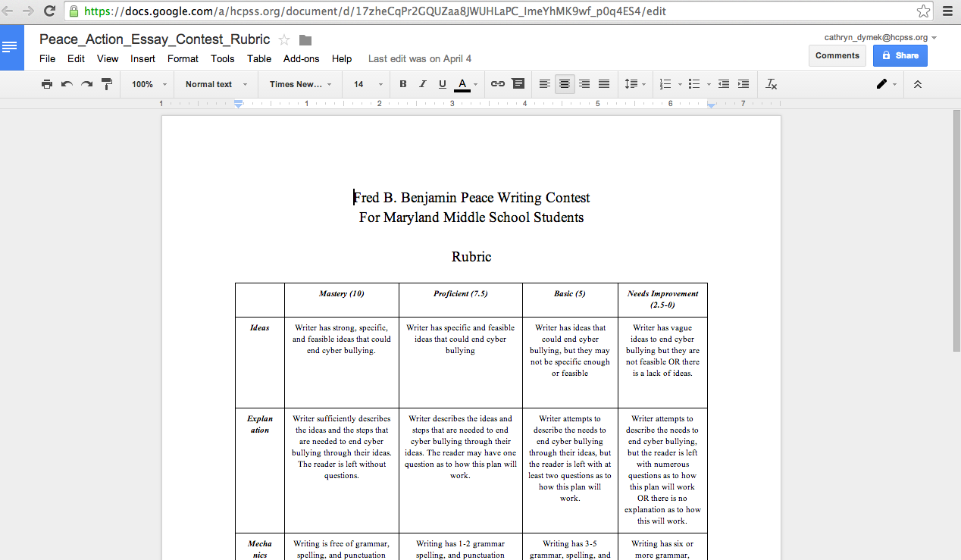Open the Editing mode pencil dropdown
The image size is (961, 560).
click(x=886, y=84)
